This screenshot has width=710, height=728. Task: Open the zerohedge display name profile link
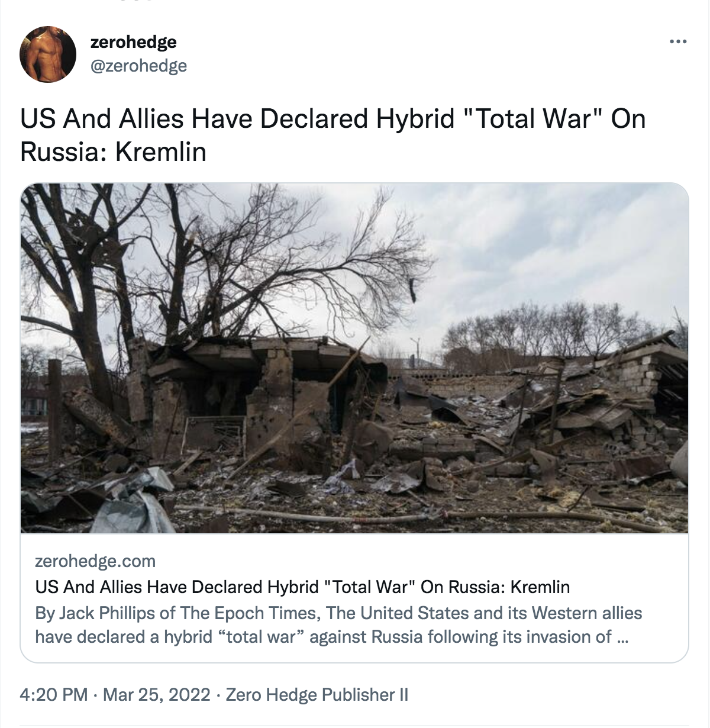point(133,42)
